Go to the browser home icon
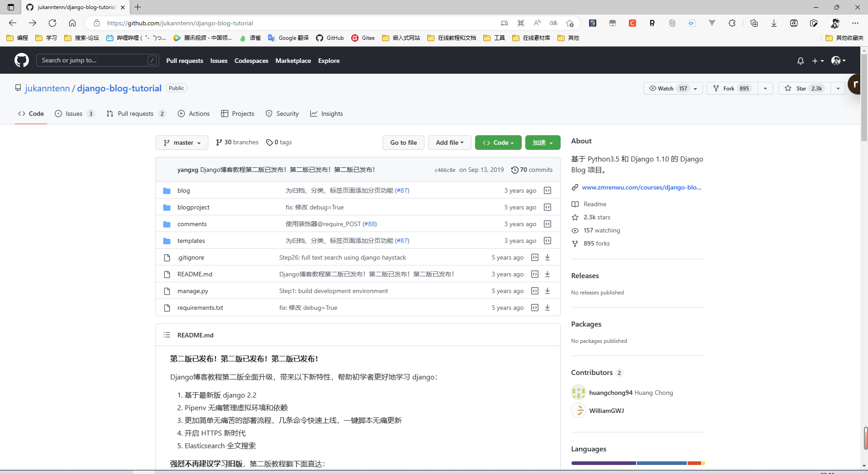Viewport: 868px width, 474px height. tap(72, 23)
